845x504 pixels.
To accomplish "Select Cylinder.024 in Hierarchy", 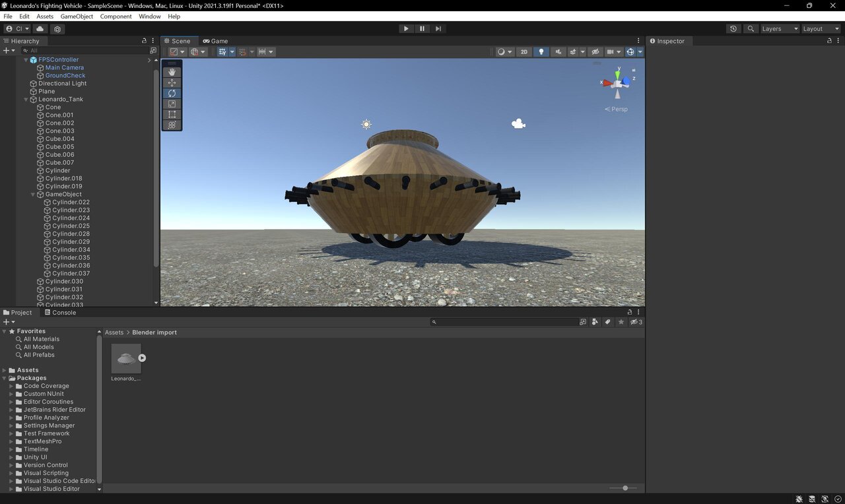I will pos(71,218).
